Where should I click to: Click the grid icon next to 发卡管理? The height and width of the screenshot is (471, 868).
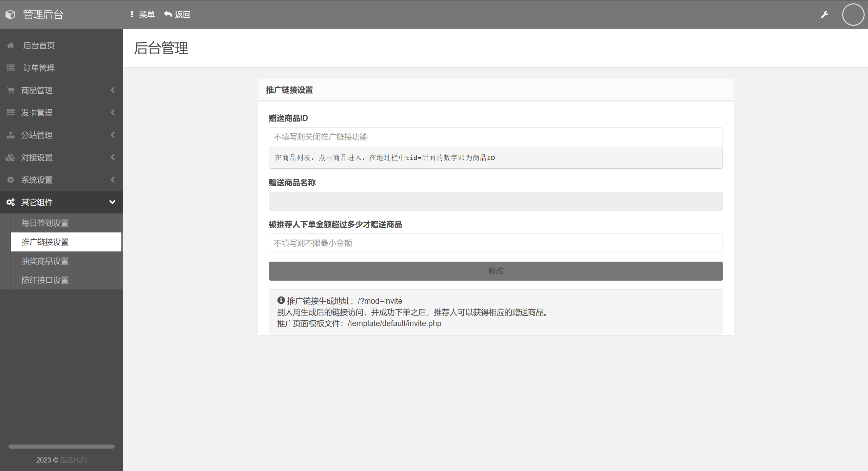[x=11, y=113]
